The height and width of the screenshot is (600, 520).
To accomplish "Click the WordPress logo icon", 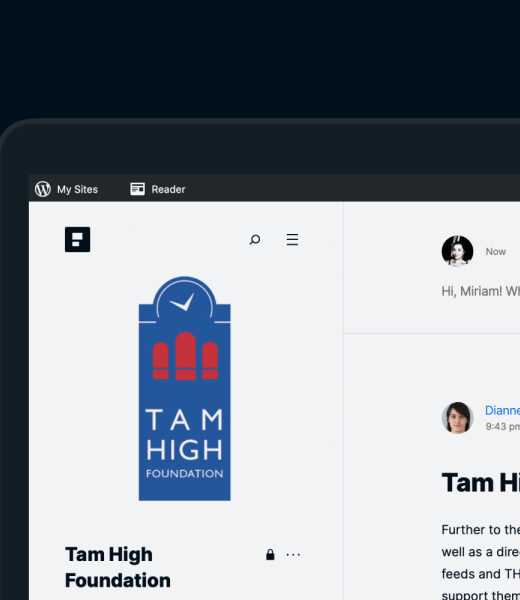I will click(43, 189).
